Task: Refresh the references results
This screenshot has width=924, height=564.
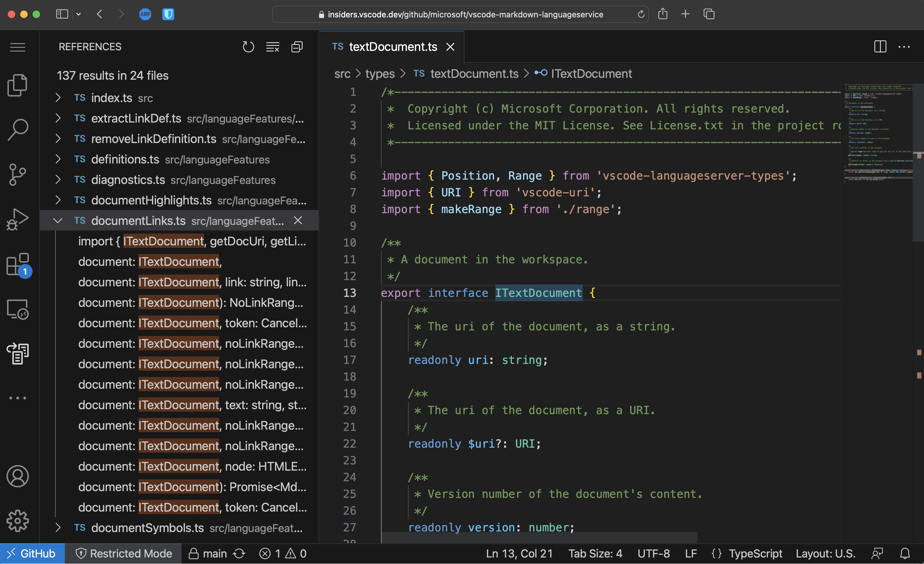Action: coord(248,47)
